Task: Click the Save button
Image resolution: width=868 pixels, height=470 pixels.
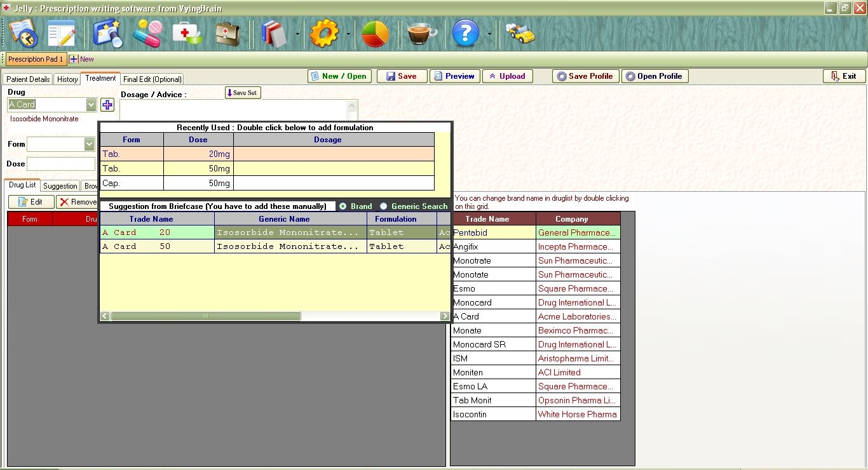Action: click(402, 76)
